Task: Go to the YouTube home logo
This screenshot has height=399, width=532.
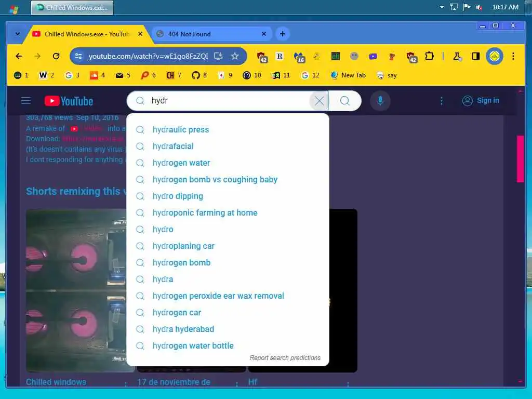Action: point(69,101)
